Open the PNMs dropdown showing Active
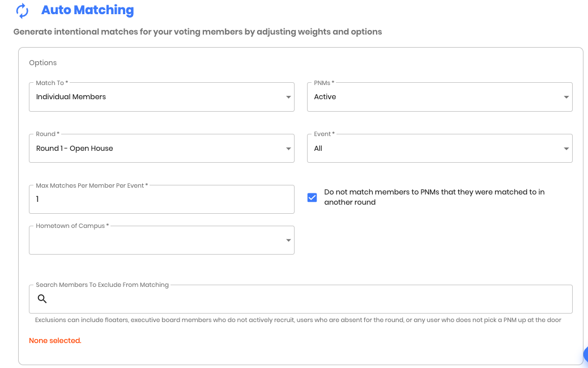The image size is (588, 368). [x=440, y=97]
